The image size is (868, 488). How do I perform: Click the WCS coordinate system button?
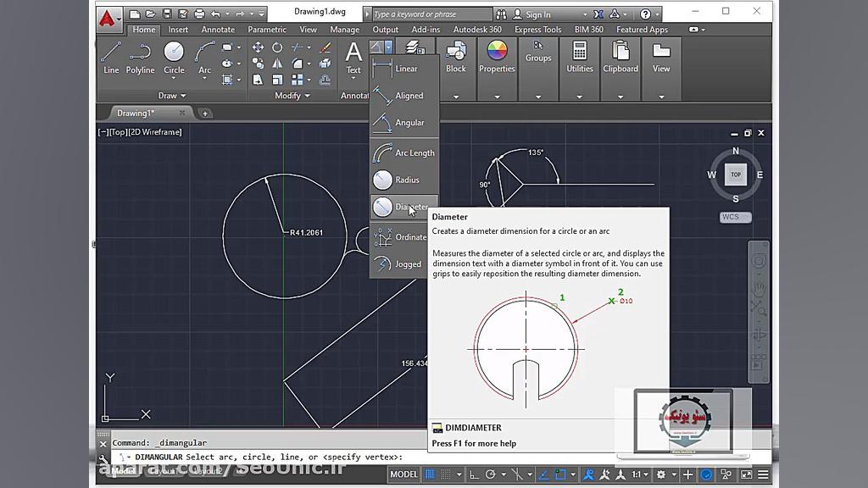tap(735, 217)
